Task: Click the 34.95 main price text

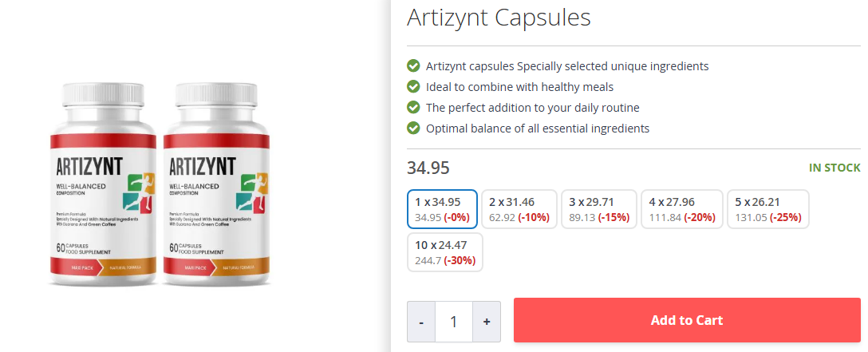Action: 428,168
